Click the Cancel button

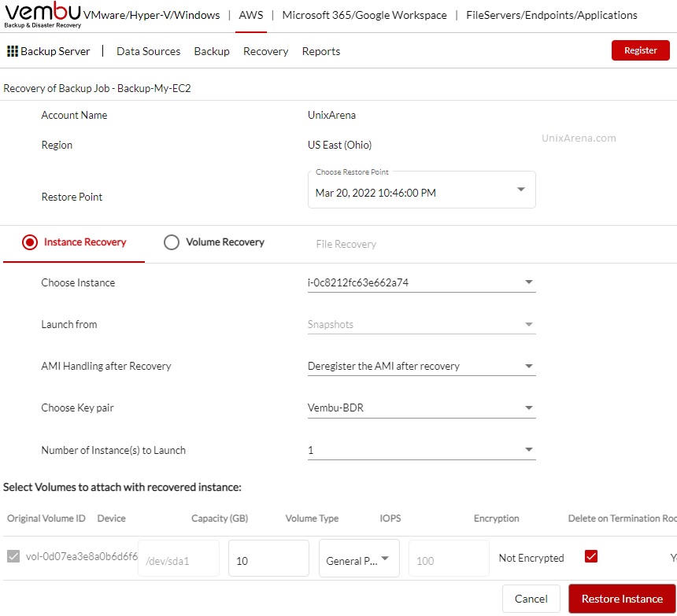coord(531,599)
